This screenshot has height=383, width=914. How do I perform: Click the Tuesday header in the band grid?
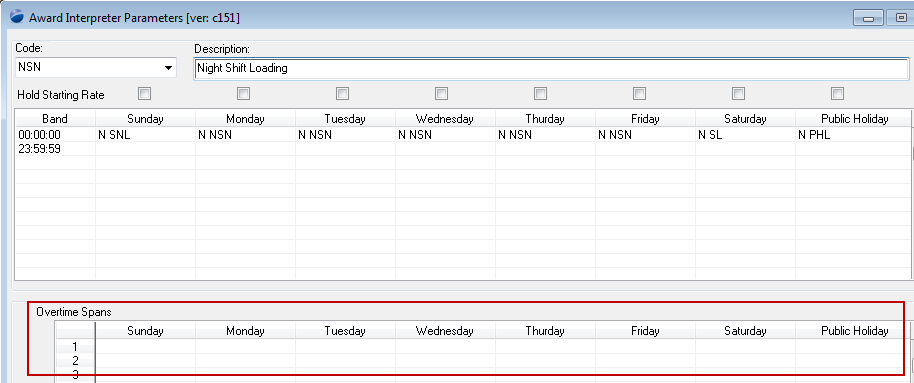click(x=345, y=118)
